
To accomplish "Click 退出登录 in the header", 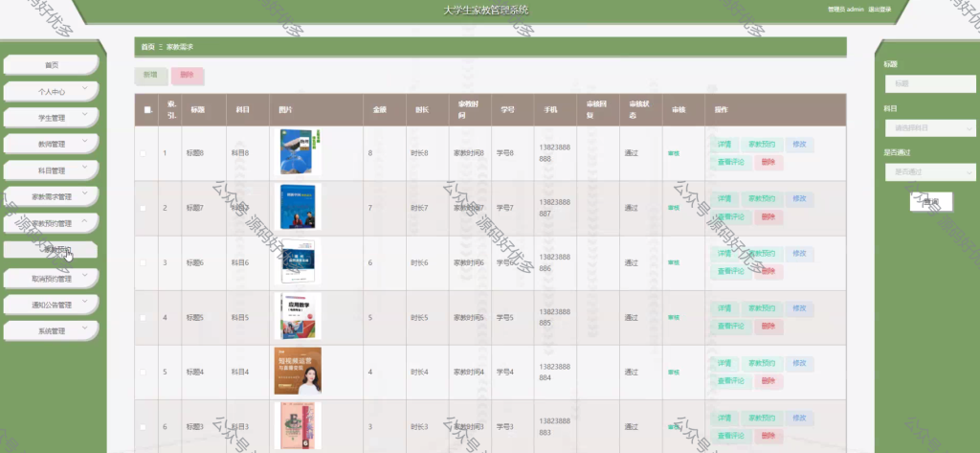I will tap(880, 10).
